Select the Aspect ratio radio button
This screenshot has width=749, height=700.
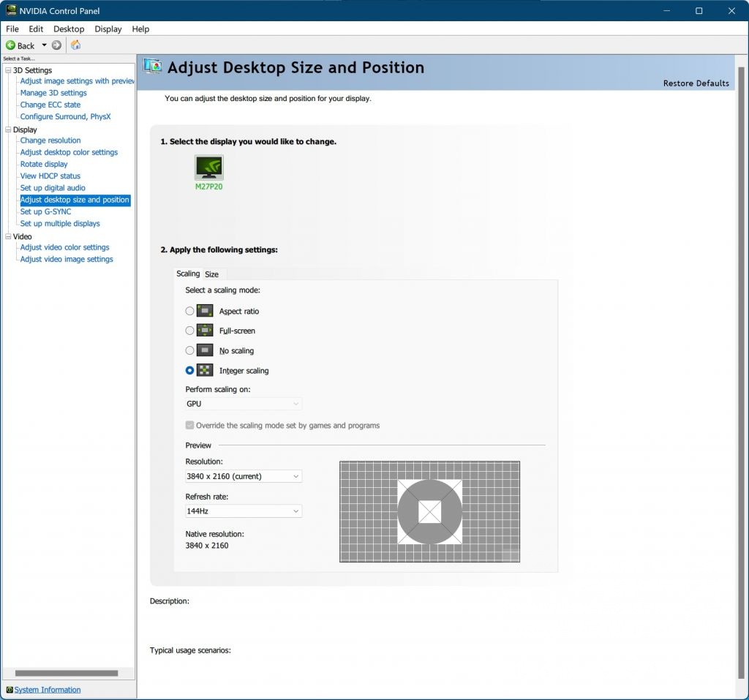coord(190,311)
